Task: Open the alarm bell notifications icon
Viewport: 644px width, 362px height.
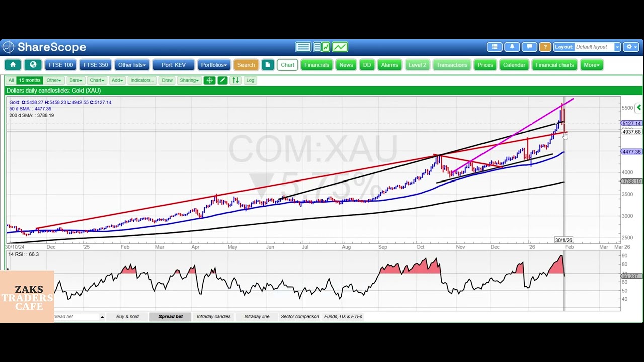Action: 512,47
